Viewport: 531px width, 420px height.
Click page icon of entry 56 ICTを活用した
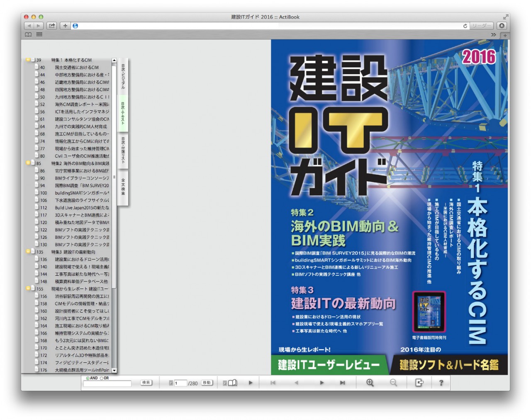pyautogui.click(x=37, y=111)
